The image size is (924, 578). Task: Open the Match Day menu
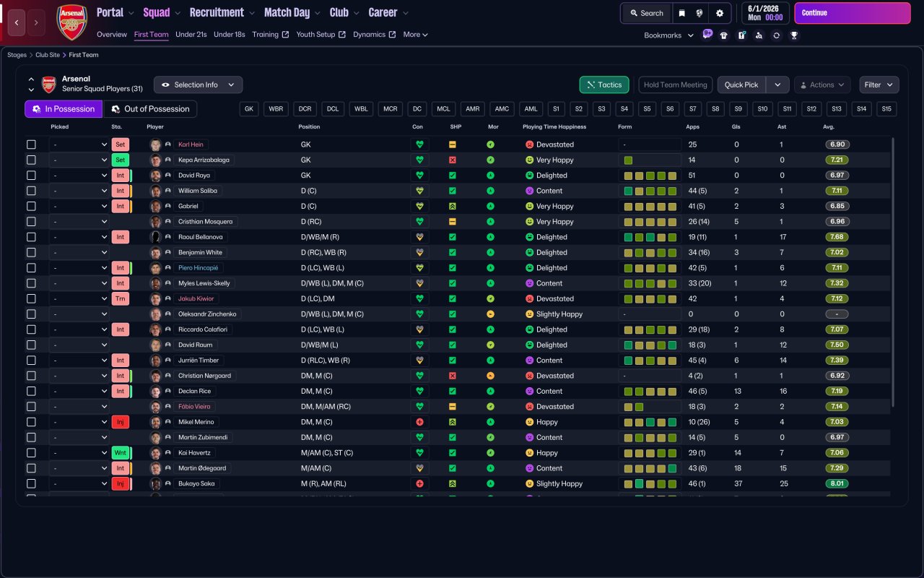point(292,12)
